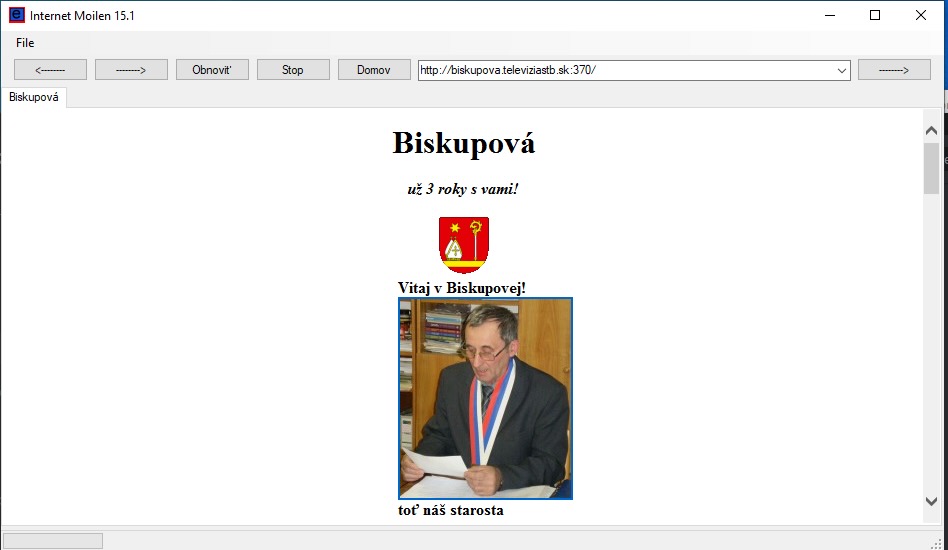Open the linked photo of the starosta
Screen dimensions: 948x550
click(x=485, y=398)
